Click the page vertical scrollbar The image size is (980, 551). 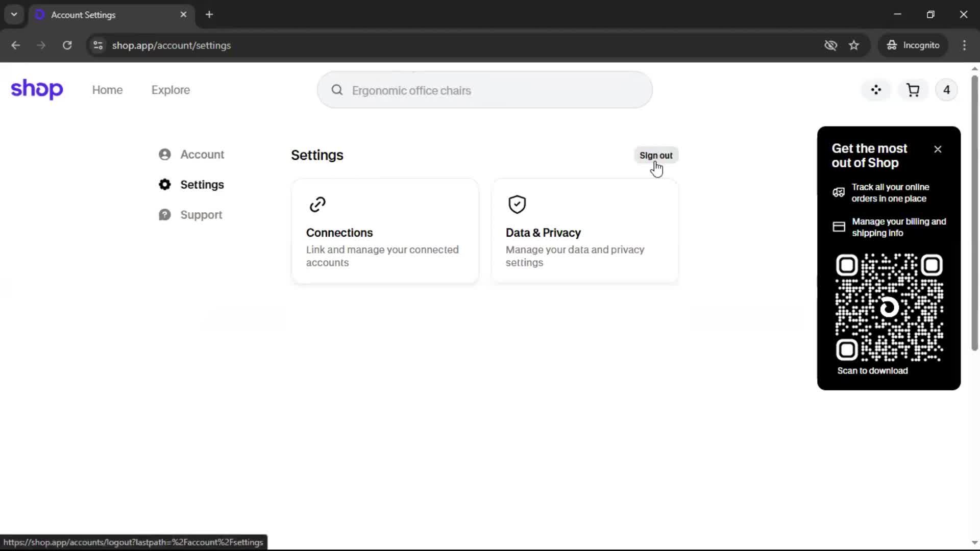pyautogui.click(x=974, y=214)
